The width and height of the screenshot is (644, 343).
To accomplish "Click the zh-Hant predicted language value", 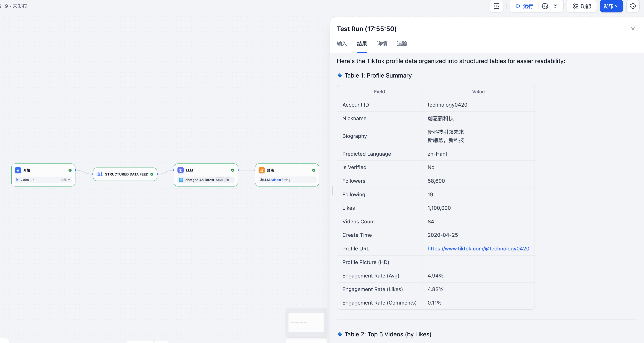I will click(x=437, y=154).
